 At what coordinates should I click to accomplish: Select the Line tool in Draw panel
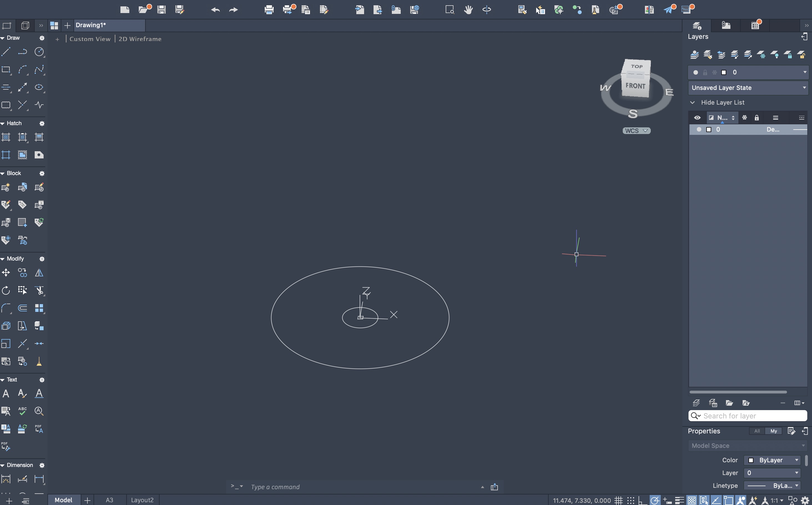point(6,52)
